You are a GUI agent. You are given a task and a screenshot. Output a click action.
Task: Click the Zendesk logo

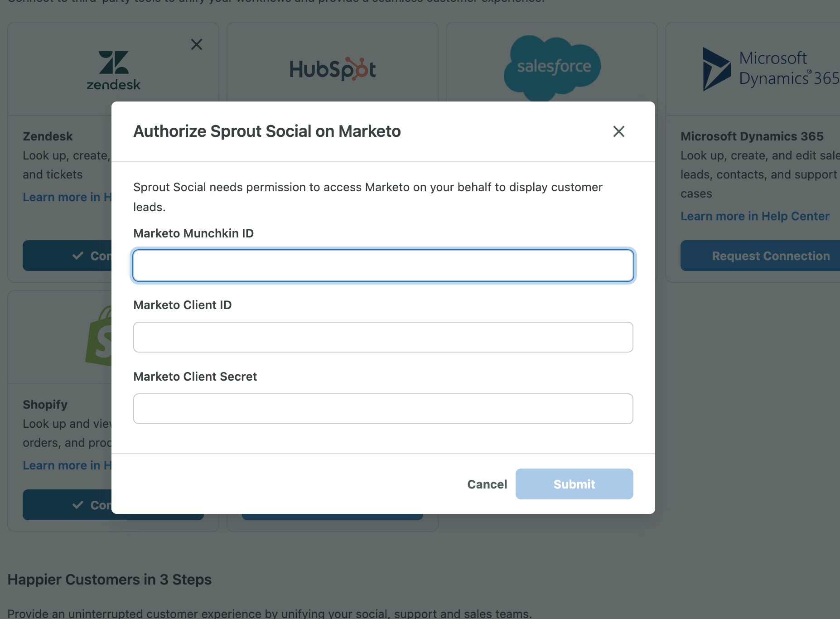click(x=113, y=70)
